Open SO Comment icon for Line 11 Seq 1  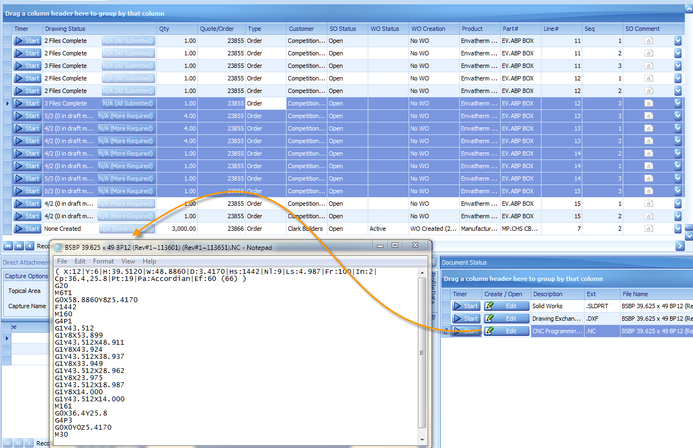tap(648, 41)
